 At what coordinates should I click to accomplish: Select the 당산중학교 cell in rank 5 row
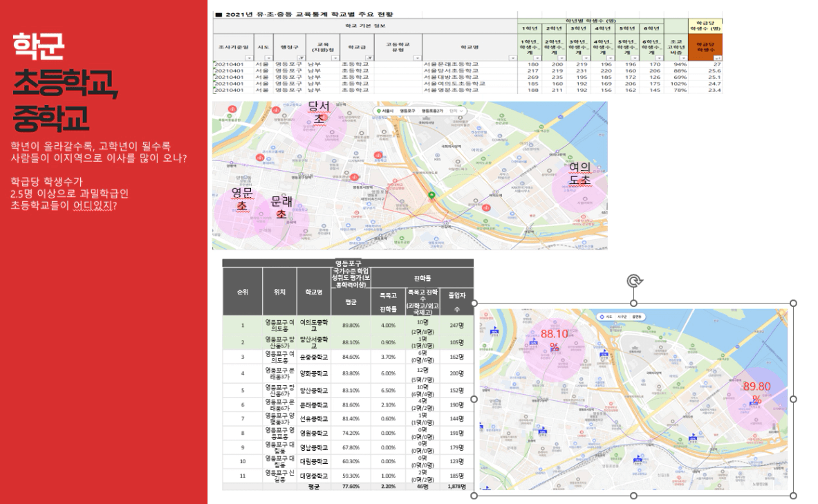tap(314, 390)
